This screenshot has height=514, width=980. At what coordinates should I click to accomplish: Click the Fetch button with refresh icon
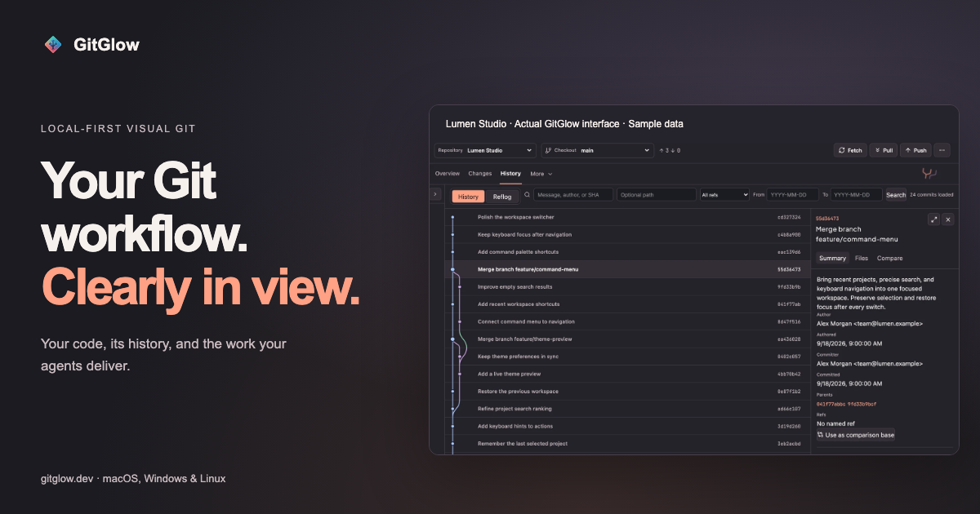850,150
